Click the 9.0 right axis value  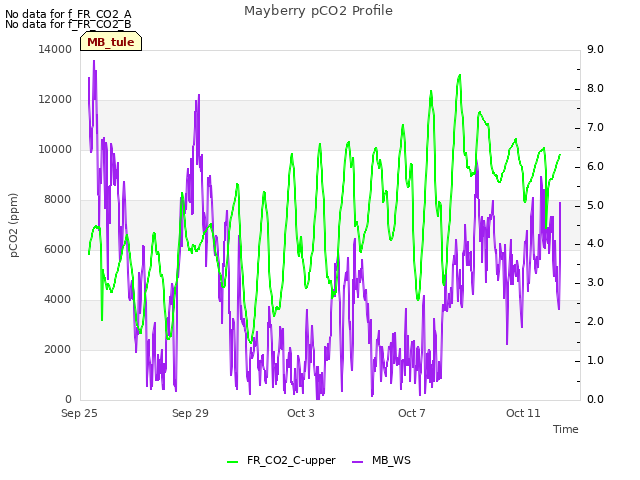point(595,49)
